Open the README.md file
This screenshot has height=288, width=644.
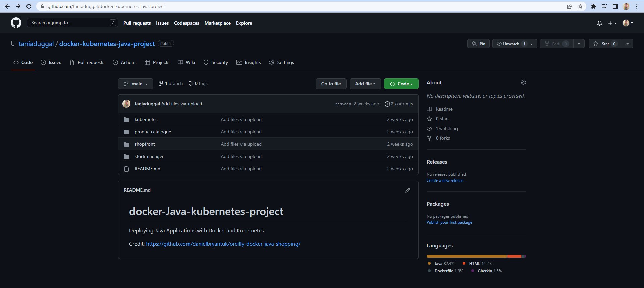tap(147, 169)
